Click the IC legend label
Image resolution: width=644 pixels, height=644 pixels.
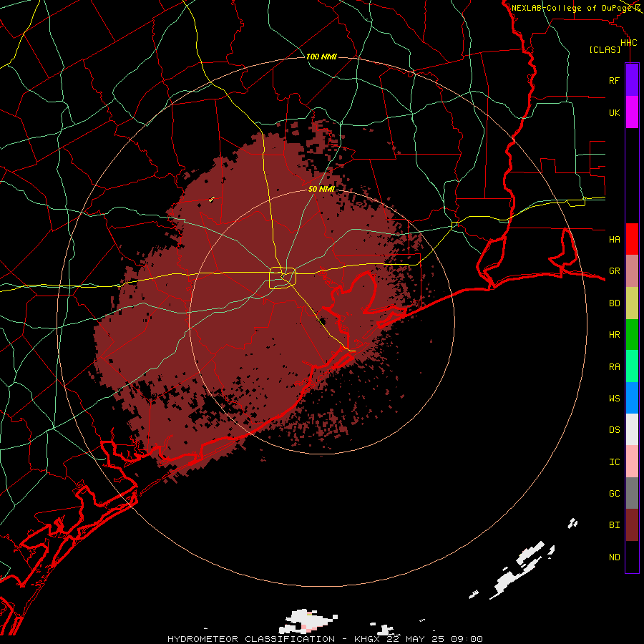[x=614, y=462]
